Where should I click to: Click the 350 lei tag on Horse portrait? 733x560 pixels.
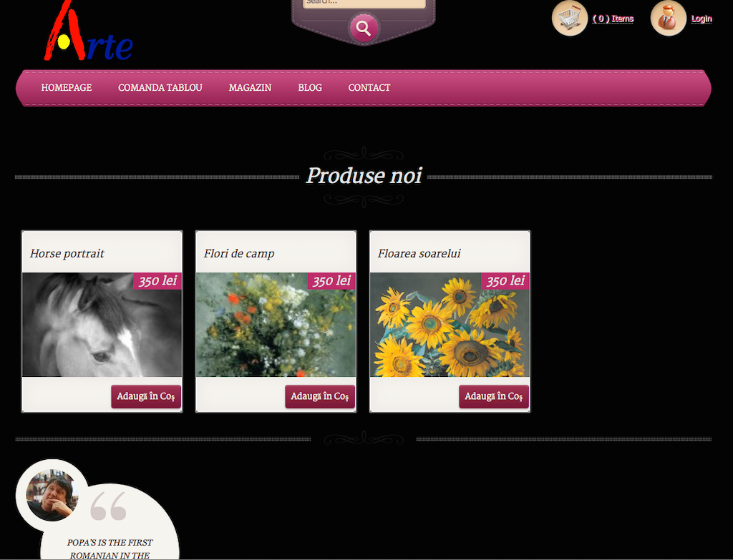[157, 280]
